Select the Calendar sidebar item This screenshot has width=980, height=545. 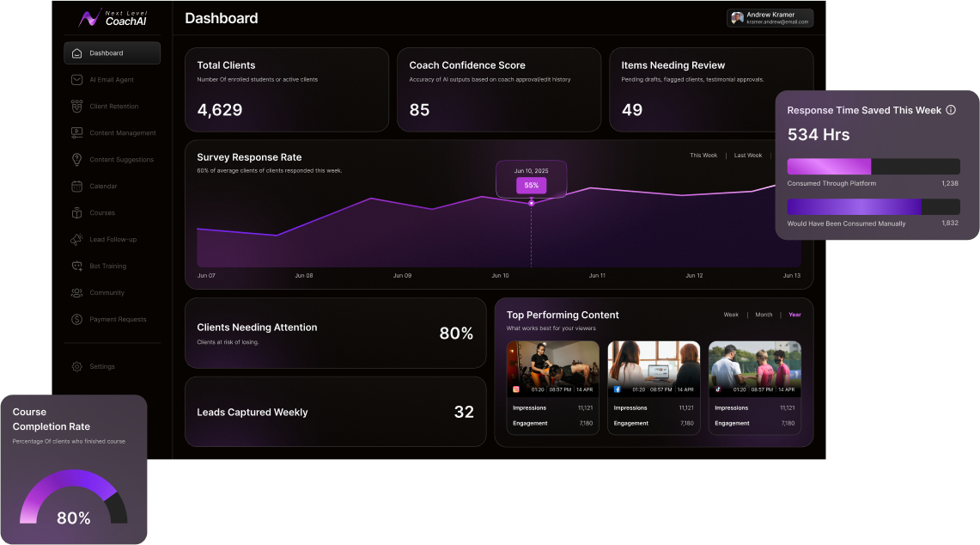click(103, 187)
